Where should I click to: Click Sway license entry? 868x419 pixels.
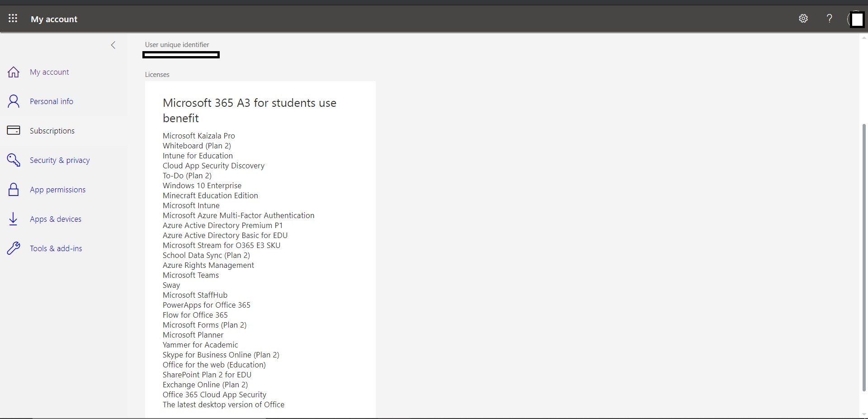(171, 285)
